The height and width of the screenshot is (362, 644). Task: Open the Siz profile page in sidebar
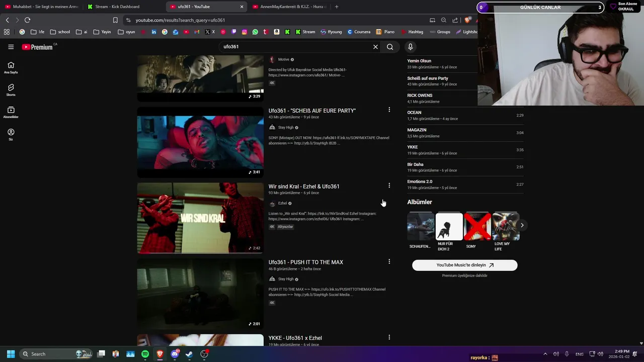click(11, 134)
